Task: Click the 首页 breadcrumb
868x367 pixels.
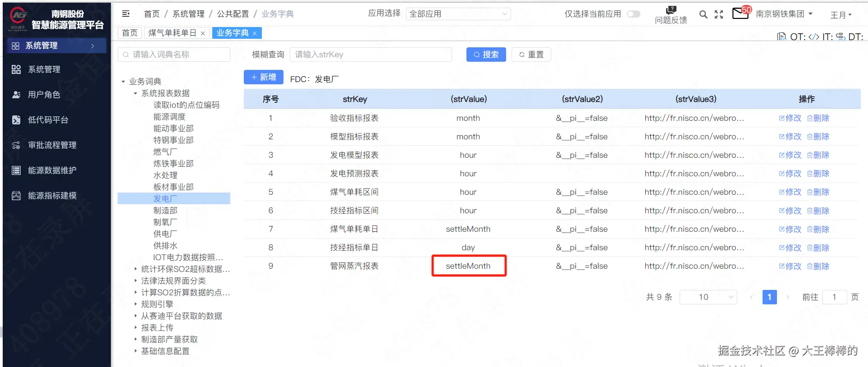Action: click(152, 14)
